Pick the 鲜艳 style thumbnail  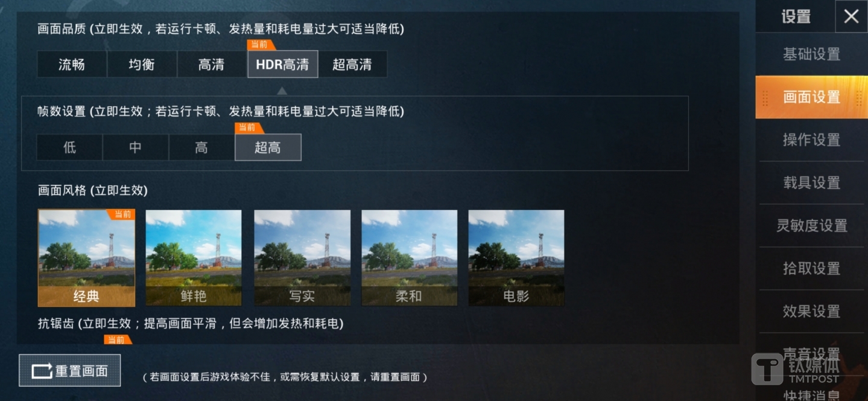coord(194,258)
